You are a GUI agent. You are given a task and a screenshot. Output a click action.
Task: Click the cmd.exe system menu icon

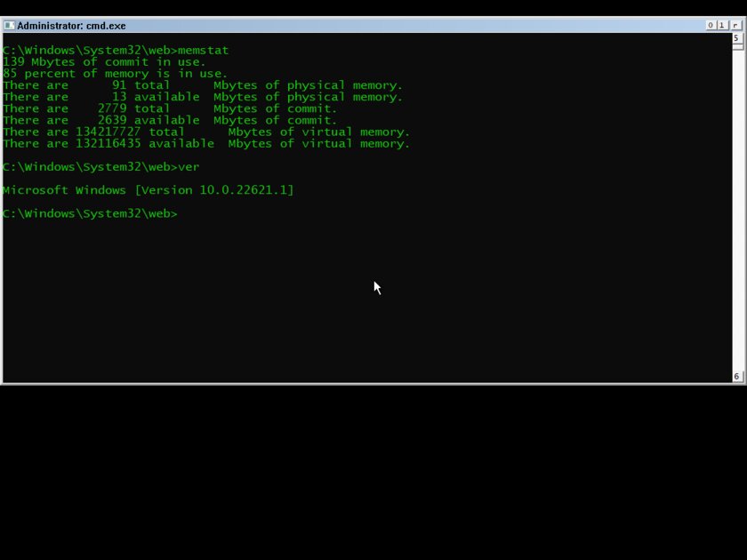click(x=9, y=25)
